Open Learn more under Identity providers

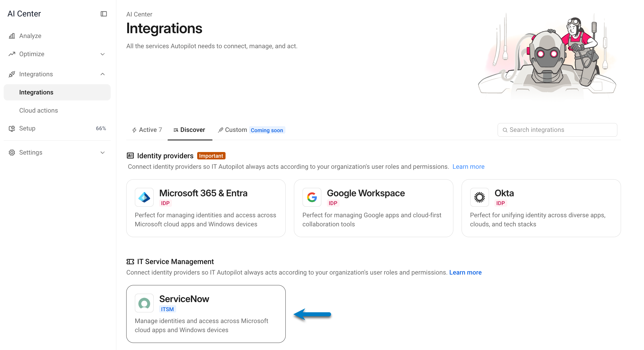[x=468, y=167]
